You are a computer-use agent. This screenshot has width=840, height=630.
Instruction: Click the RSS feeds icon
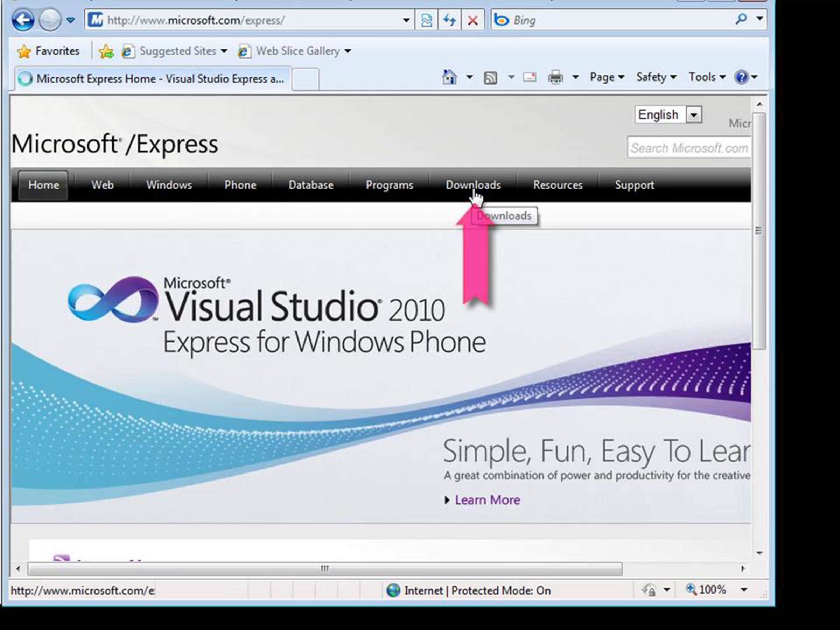[x=490, y=78]
